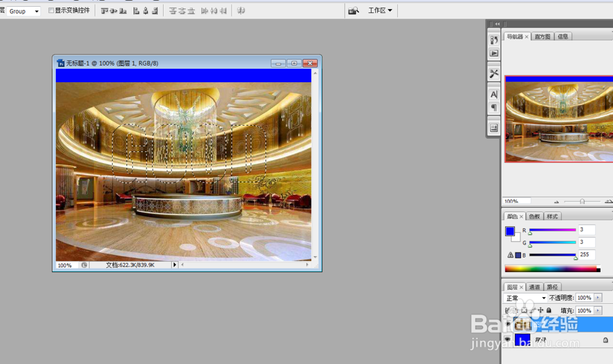The image size is (613, 364).
Task: Click the gamut warning triangle icon
Action: [x=510, y=255]
